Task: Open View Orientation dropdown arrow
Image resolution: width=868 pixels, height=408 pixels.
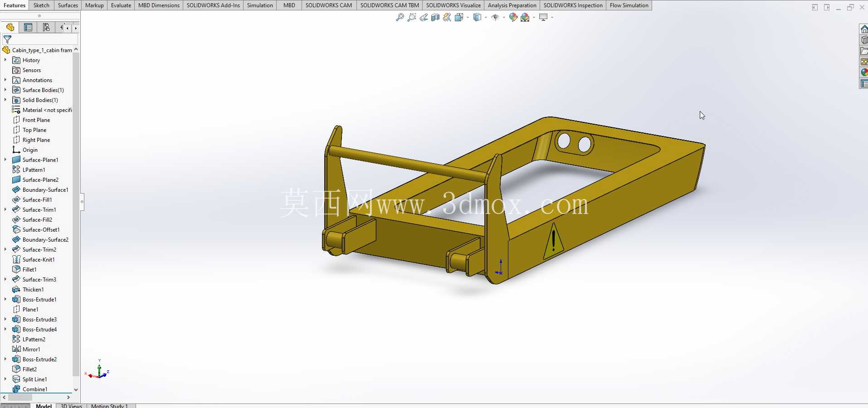Action: pos(468,17)
